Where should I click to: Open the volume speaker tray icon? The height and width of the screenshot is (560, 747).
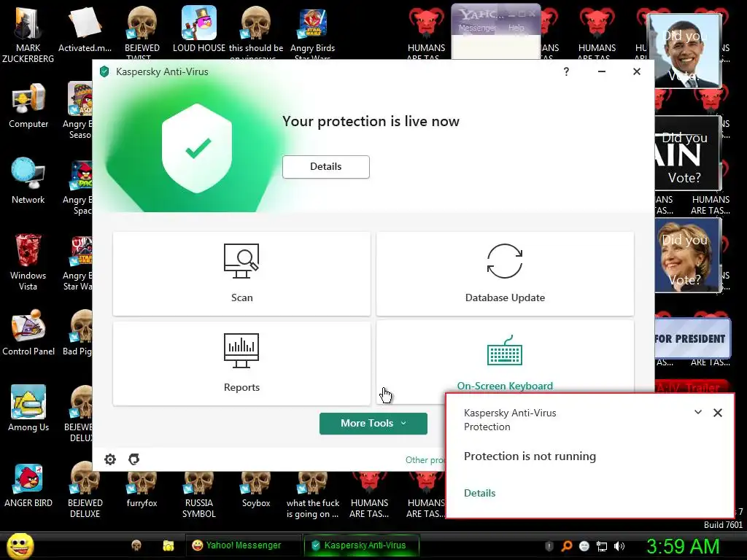click(619, 546)
